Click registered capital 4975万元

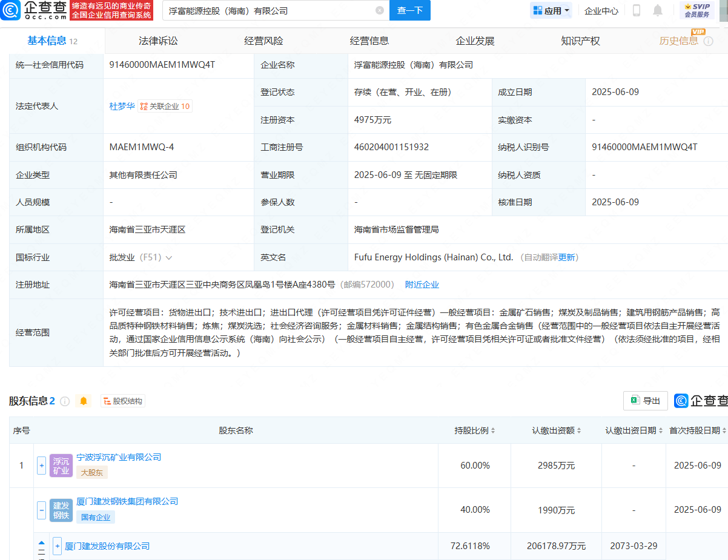coord(372,120)
